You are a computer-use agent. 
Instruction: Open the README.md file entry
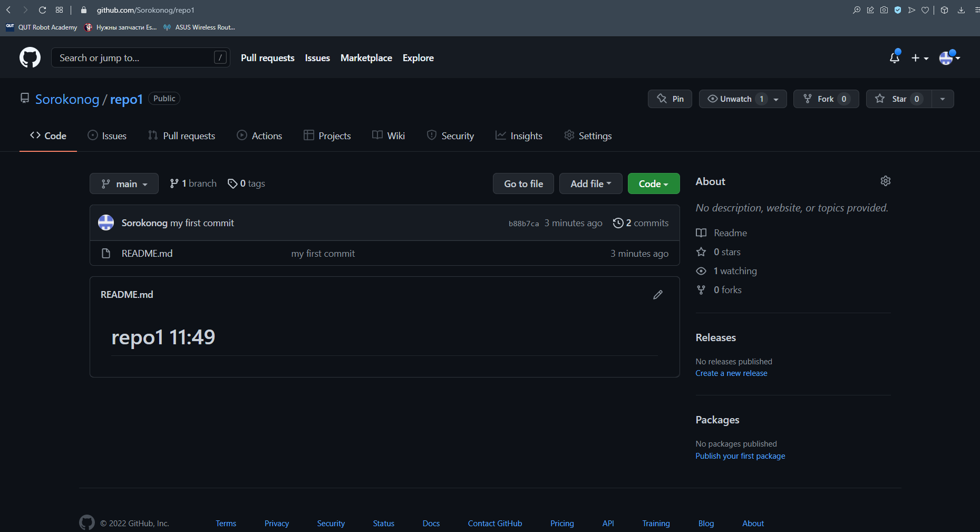(x=147, y=254)
